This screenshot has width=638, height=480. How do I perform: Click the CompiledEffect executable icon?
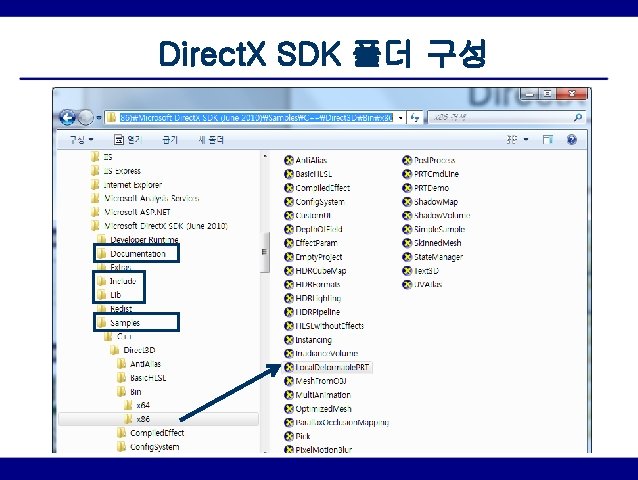click(289, 188)
